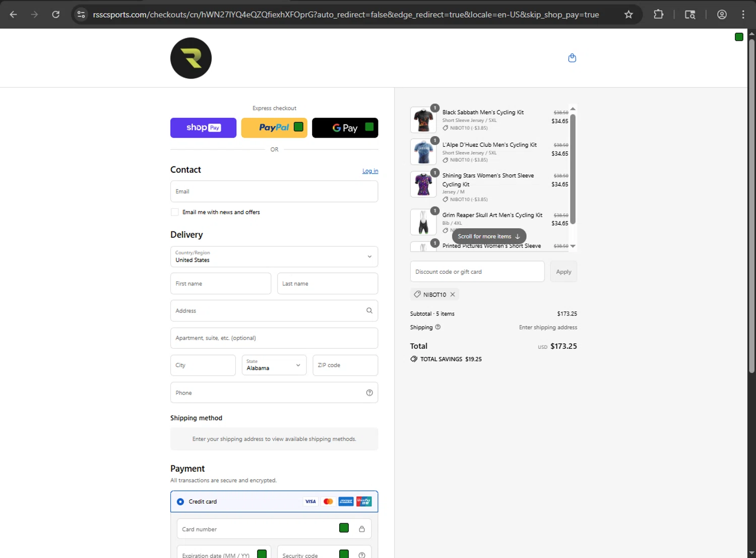The width and height of the screenshot is (756, 558).
Task: Reload the checkout page
Action: click(x=55, y=15)
